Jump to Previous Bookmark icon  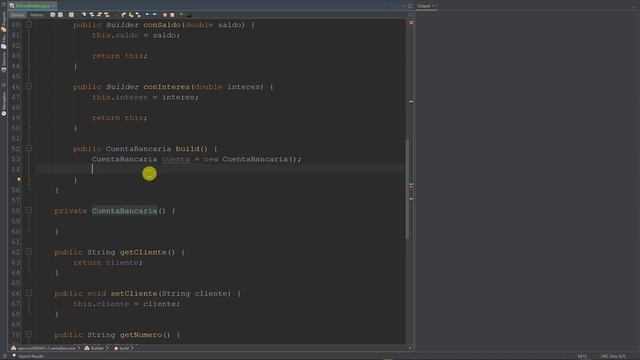123,15
